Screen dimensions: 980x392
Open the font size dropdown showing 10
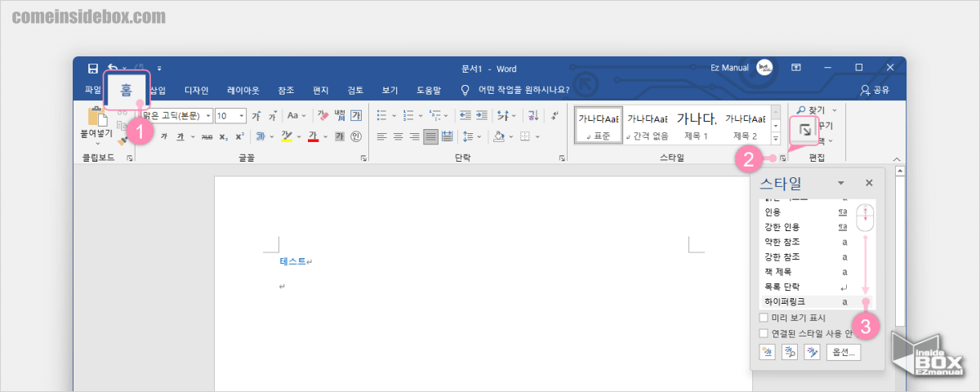point(242,116)
